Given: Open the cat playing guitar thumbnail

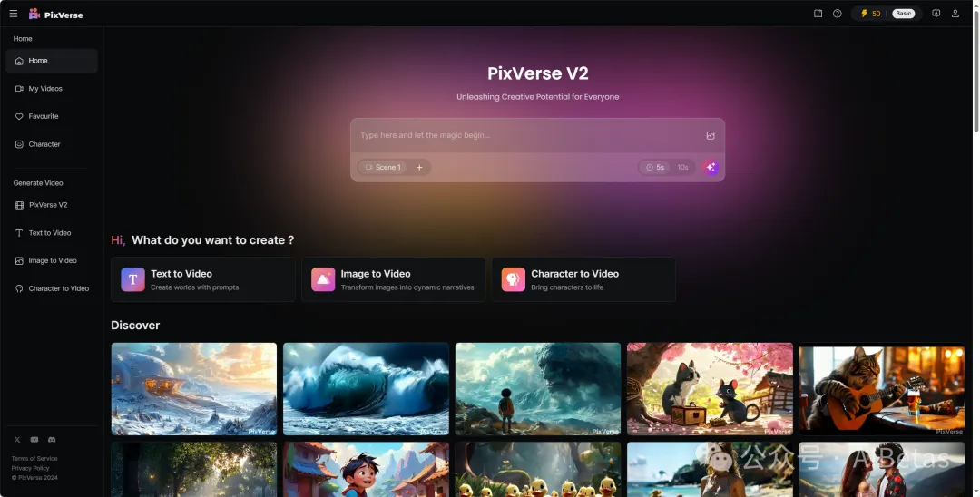Looking at the screenshot, I should click(x=882, y=389).
